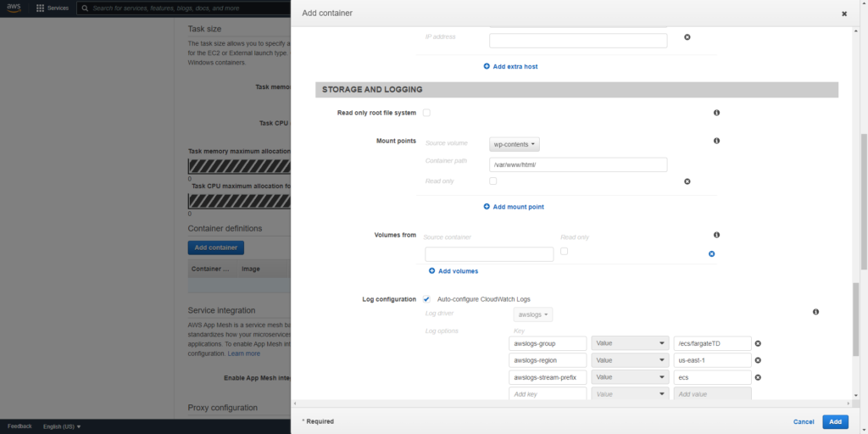Click the AWS logo home icon
Screen dimensions: 868x434
tap(14, 8)
